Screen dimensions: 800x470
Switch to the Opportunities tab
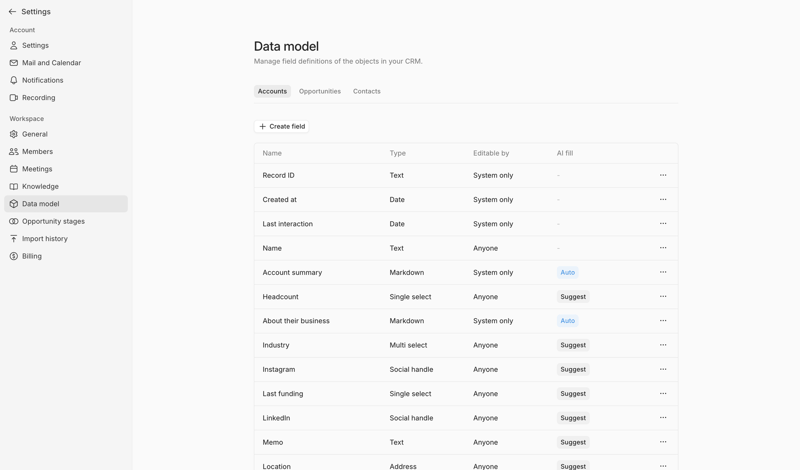pyautogui.click(x=320, y=91)
